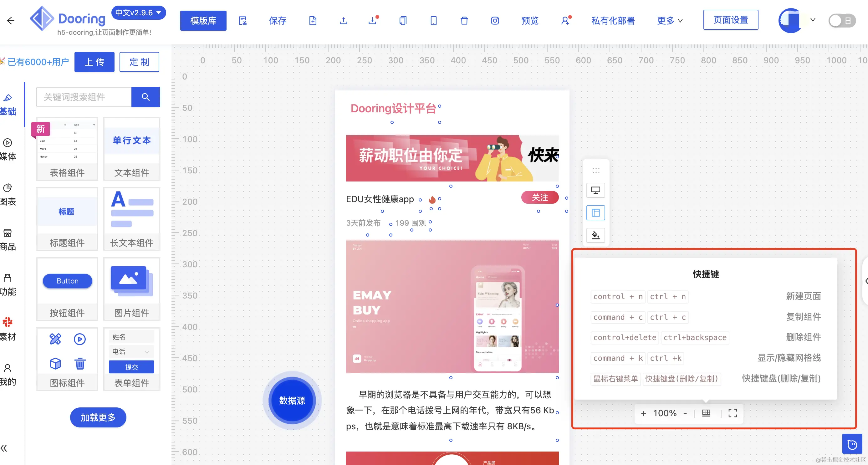Open the dropdown arrow beside the avatar
The width and height of the screenshot is (868, 465).
[813, 20]
